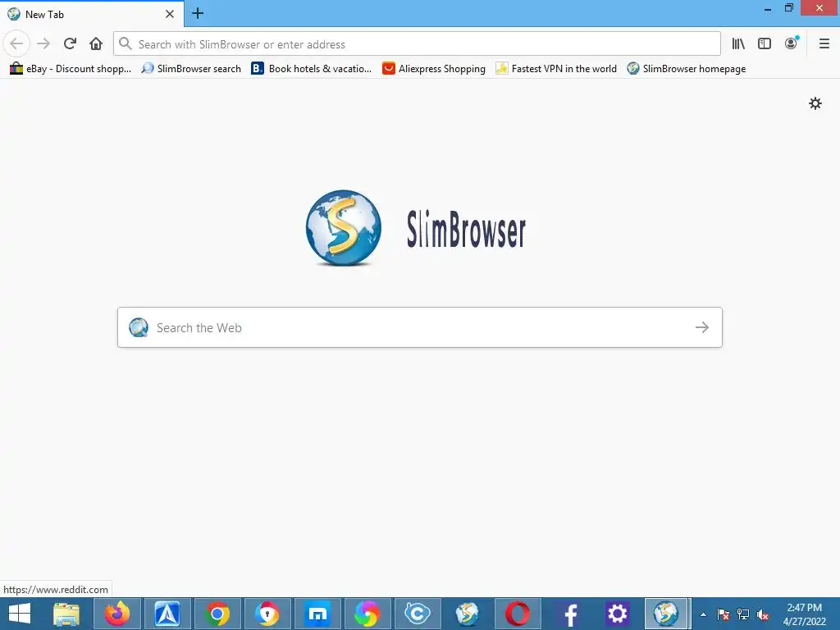Open File Explorer from taskbar

(x=66, y=614)
